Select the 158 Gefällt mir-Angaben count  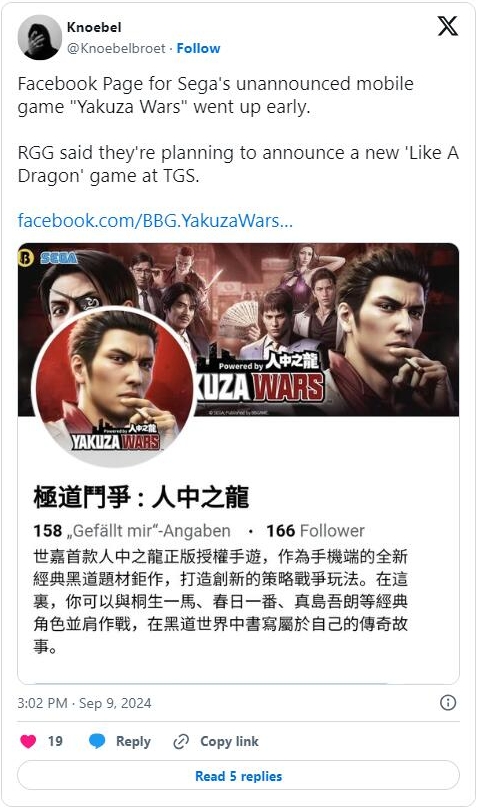[x=132, y=531]
